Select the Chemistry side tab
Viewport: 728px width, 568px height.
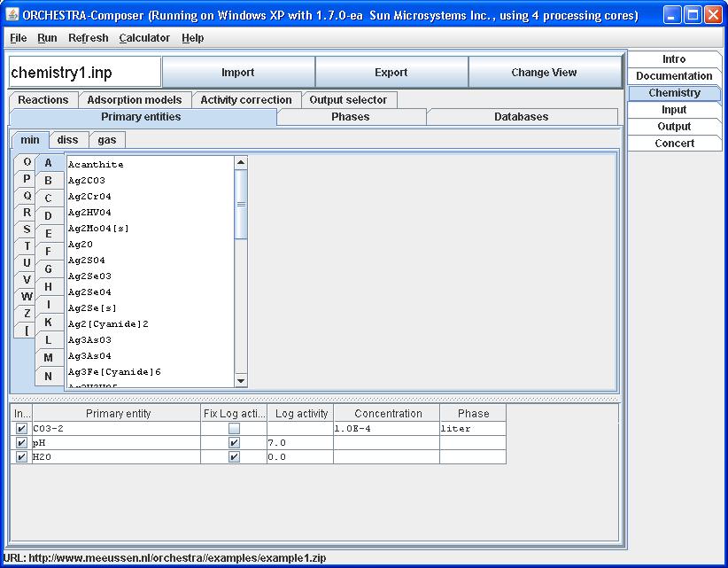tap(674, 93)
